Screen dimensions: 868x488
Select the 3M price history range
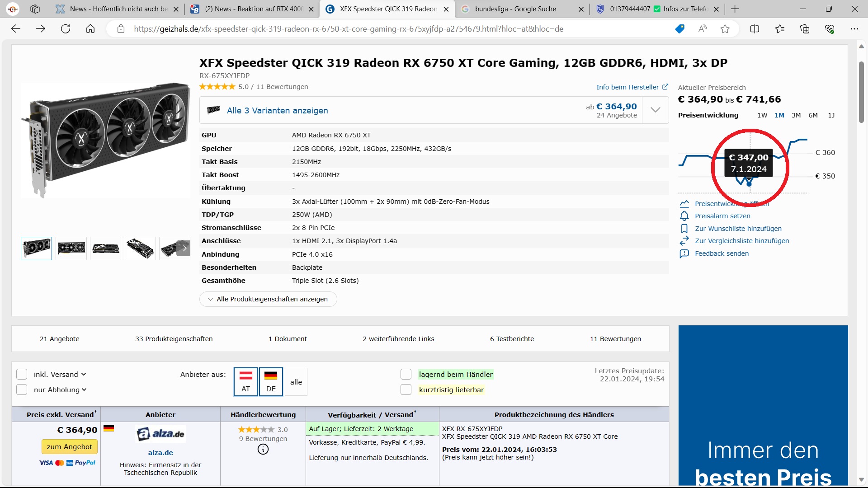[x=796, y=115]
